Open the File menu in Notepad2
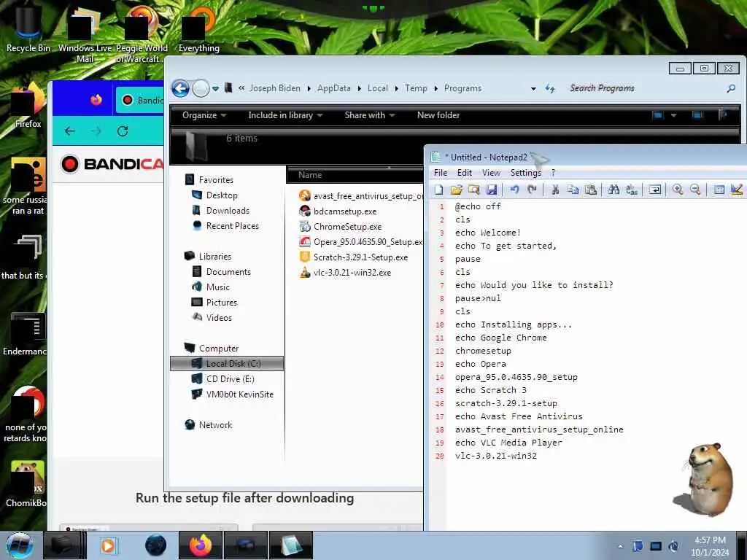 pos(441,173)
